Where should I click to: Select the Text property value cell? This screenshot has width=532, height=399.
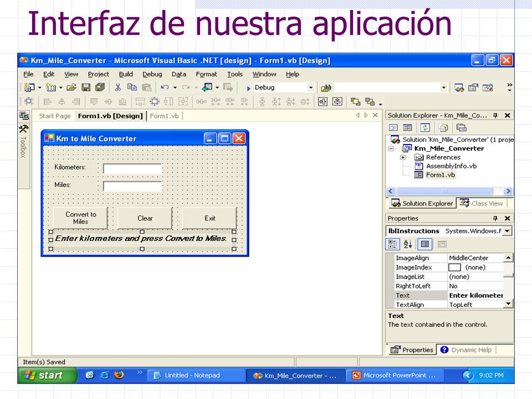475,295
